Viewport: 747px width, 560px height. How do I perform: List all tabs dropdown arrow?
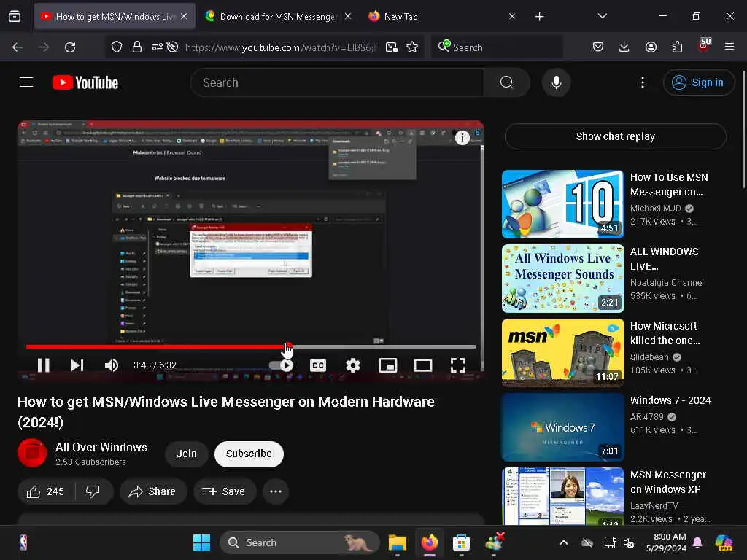point(603,16)
